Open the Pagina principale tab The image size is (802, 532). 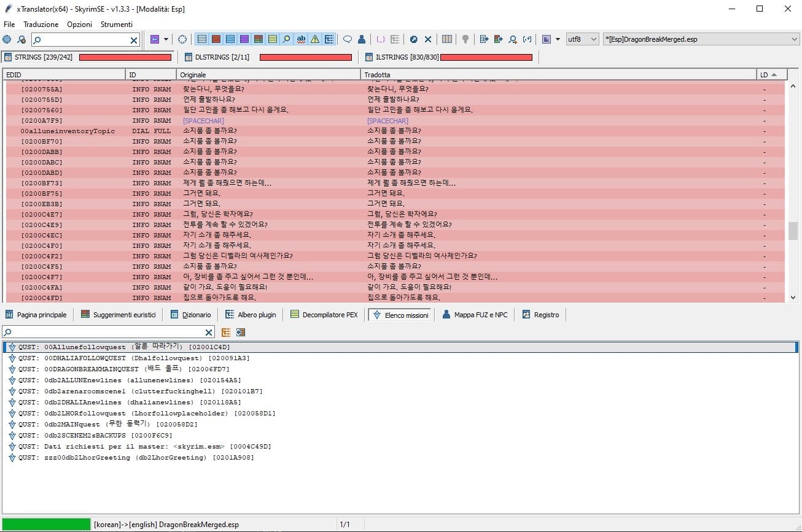pyautogui.click(x=36, y=315)
